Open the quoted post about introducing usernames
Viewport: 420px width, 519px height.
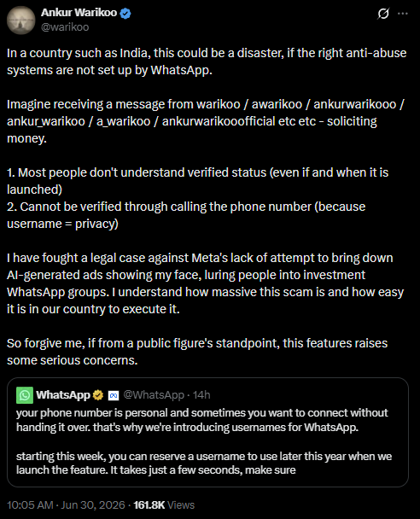coord(207,432)
